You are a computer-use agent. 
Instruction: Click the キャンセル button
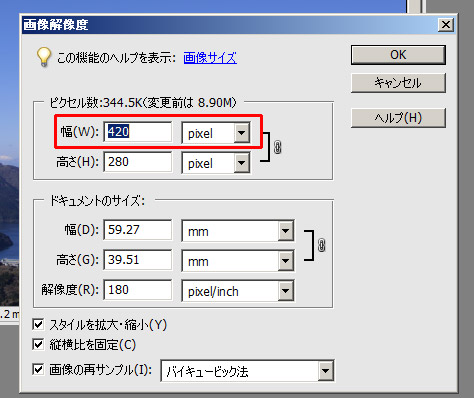point(398,83)
